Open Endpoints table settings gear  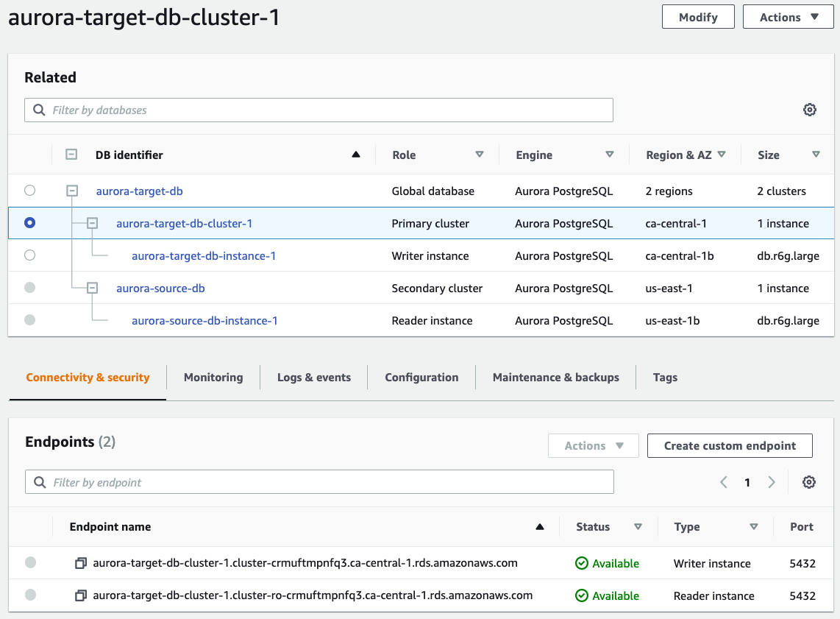[x=808, y=482]
